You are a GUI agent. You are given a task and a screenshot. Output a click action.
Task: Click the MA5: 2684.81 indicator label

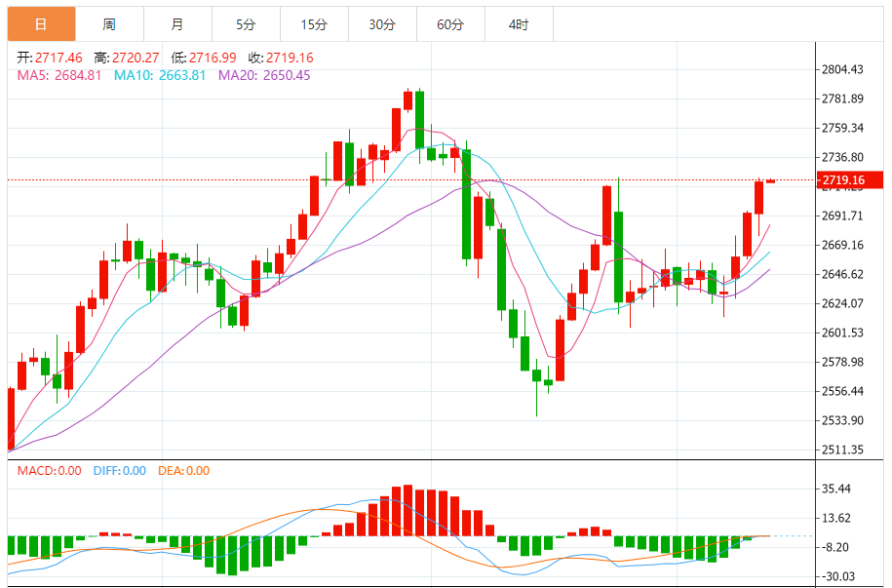coord(59,75)
